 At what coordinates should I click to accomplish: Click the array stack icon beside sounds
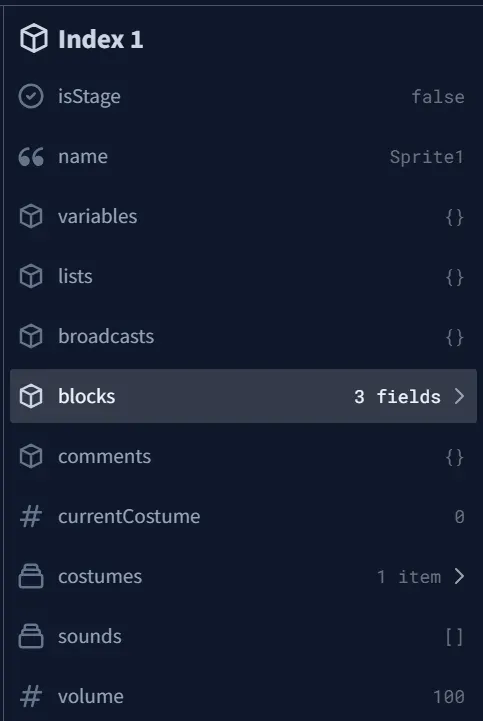(x=31, y=636)
